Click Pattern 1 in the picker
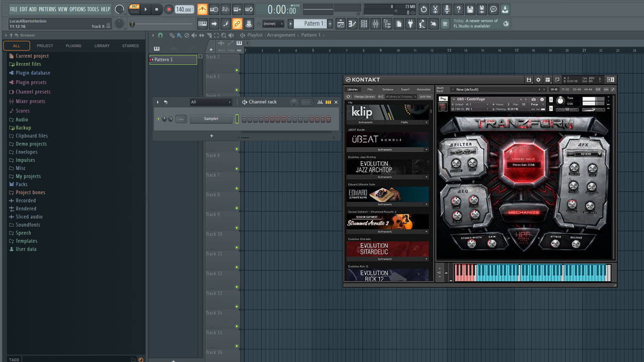Screen dimensions: 644x362 173,60
